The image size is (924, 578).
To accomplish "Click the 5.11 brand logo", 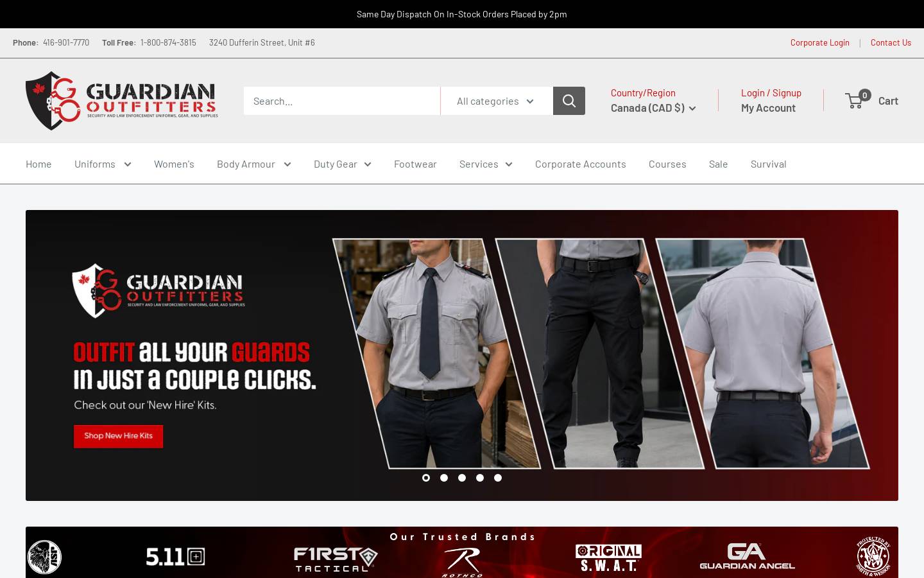I will pos(175,556).
